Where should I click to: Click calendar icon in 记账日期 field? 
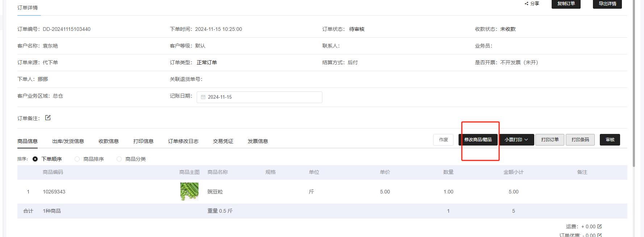[203, 97]
